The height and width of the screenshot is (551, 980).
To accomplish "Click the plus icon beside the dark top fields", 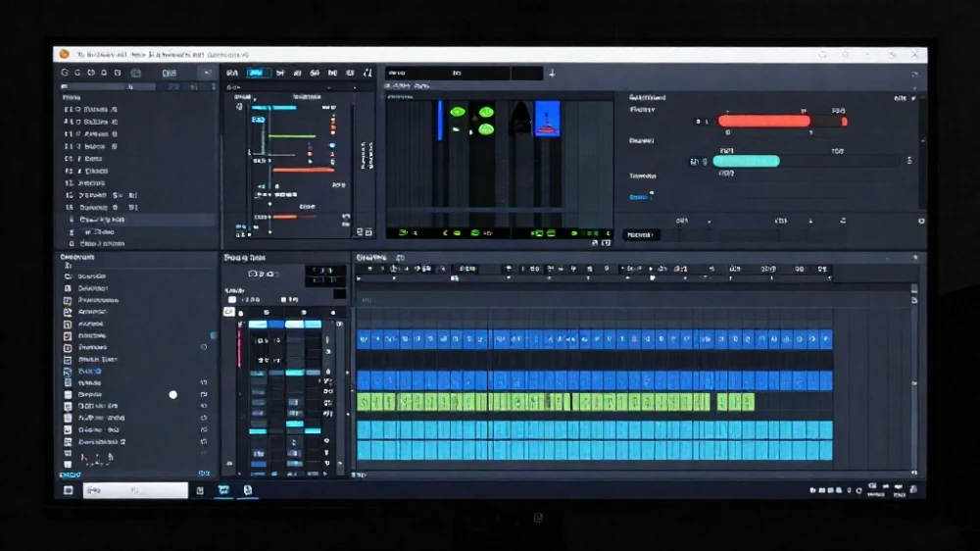I will click(552, 74).
